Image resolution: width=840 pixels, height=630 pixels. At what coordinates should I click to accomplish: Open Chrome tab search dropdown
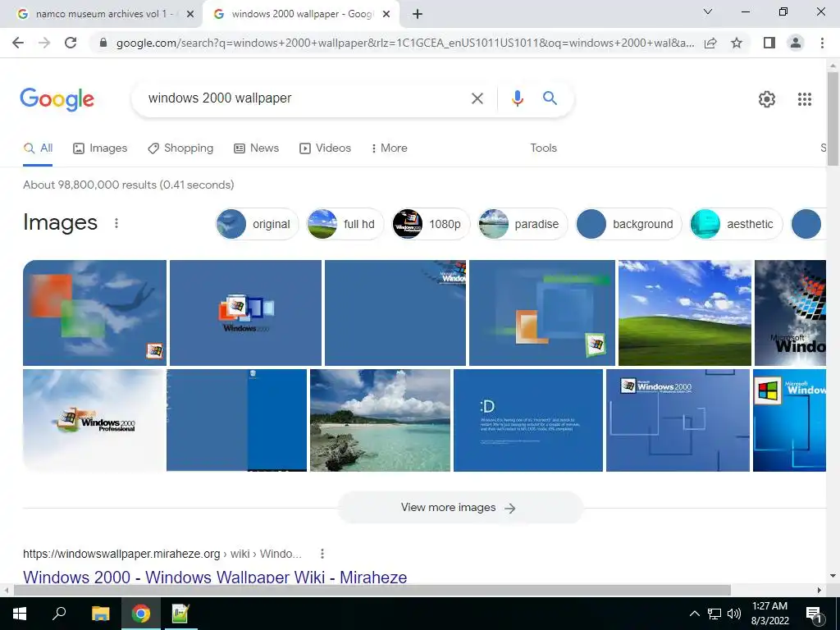pyautogui.click(x=707, y=11)
